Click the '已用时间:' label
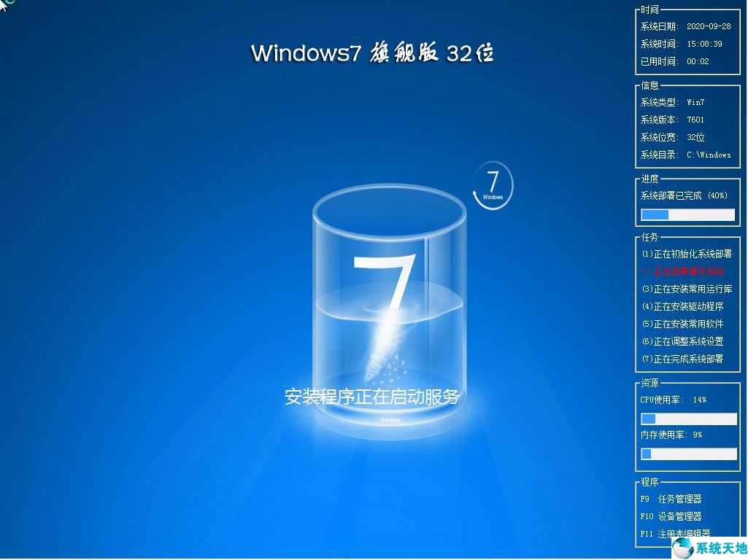The image size is (748, 560). click(659, 61)
